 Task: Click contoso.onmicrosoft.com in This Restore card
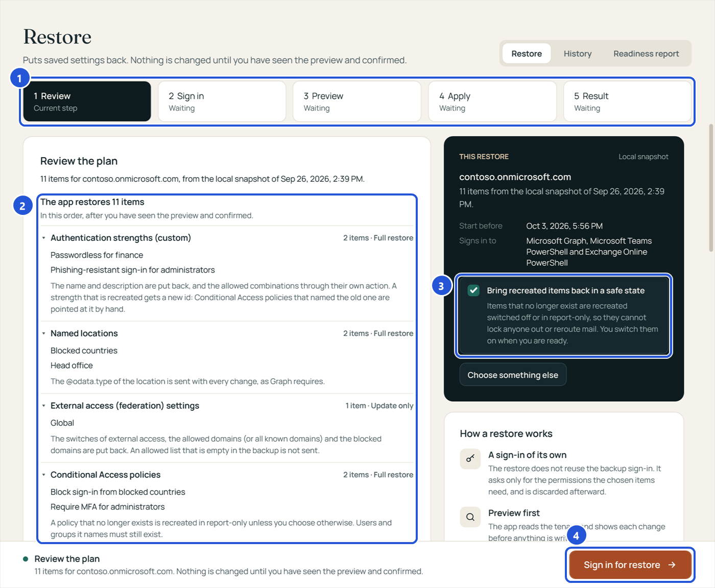click(515, 177)
